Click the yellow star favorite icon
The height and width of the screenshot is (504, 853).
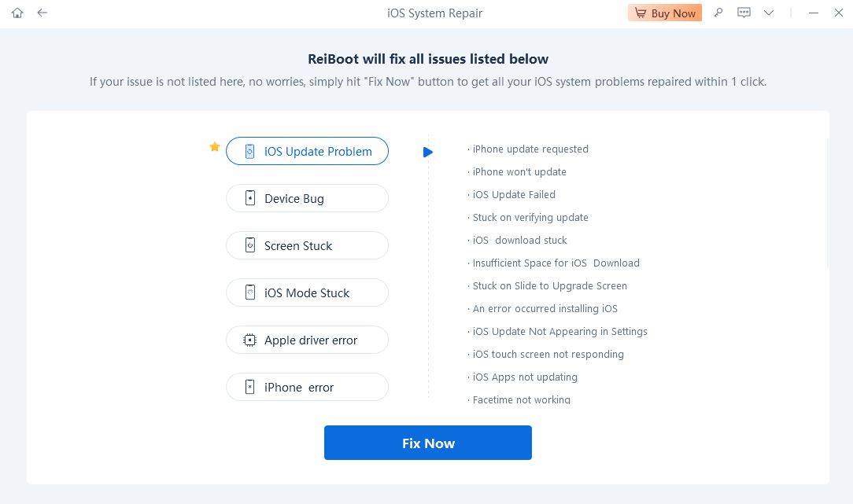215,146
